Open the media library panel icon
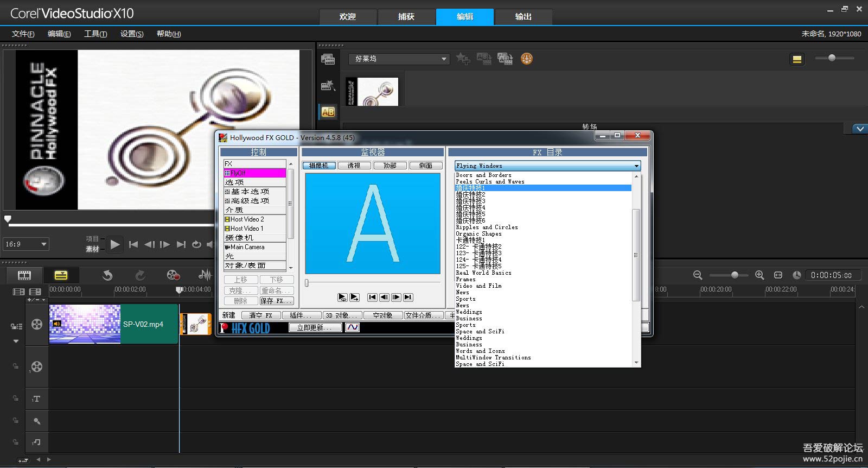The height and width of the screenshot is (468, 868). (x=328, y=59)
